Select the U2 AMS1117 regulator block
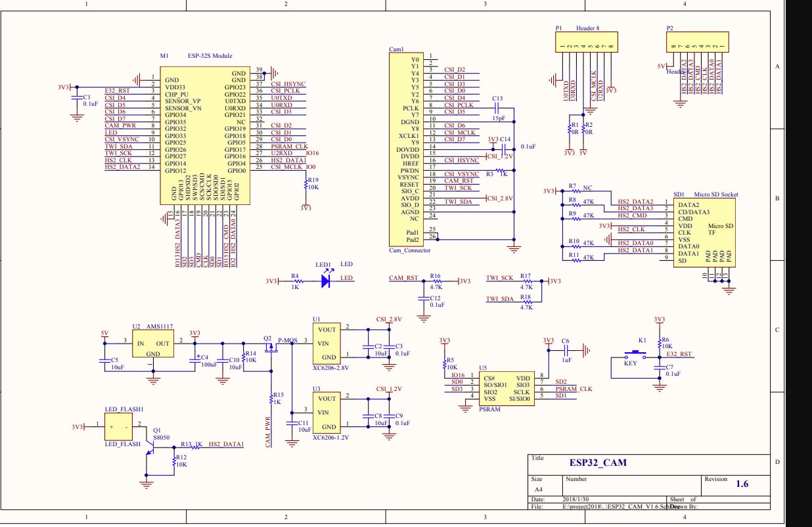812x527 pixels. 152,344
